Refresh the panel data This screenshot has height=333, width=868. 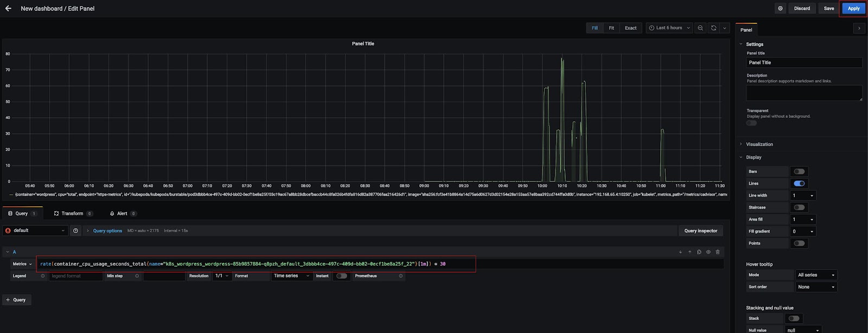click(x=713, y=28)
